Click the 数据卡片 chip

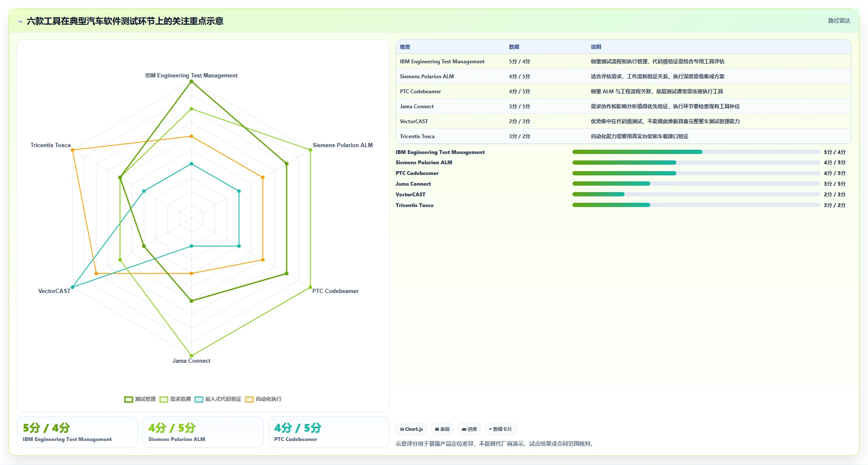pyautogui.click(x=501, y=429)
